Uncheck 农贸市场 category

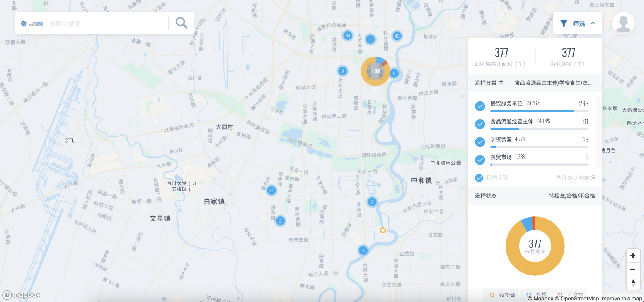tap(480, 160)
